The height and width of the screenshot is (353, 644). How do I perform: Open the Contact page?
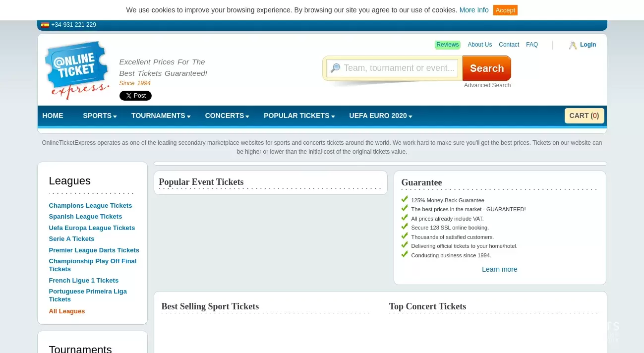click(x=509, y=45)
